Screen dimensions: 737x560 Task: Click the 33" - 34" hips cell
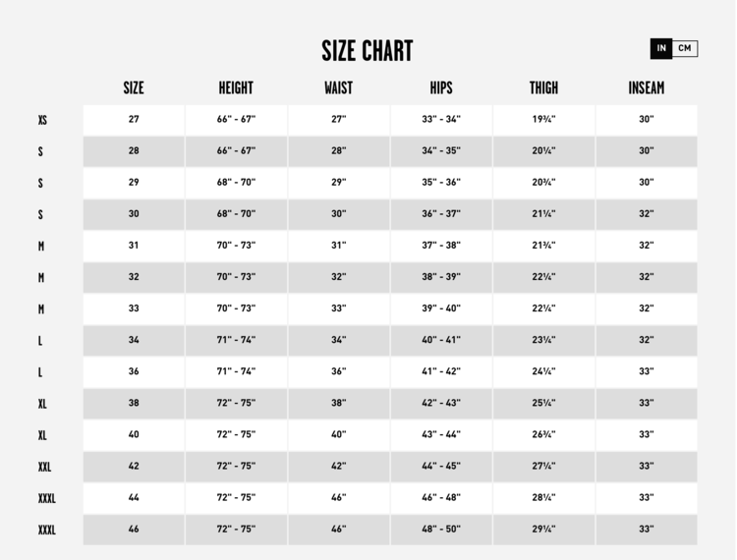point(441,120)
